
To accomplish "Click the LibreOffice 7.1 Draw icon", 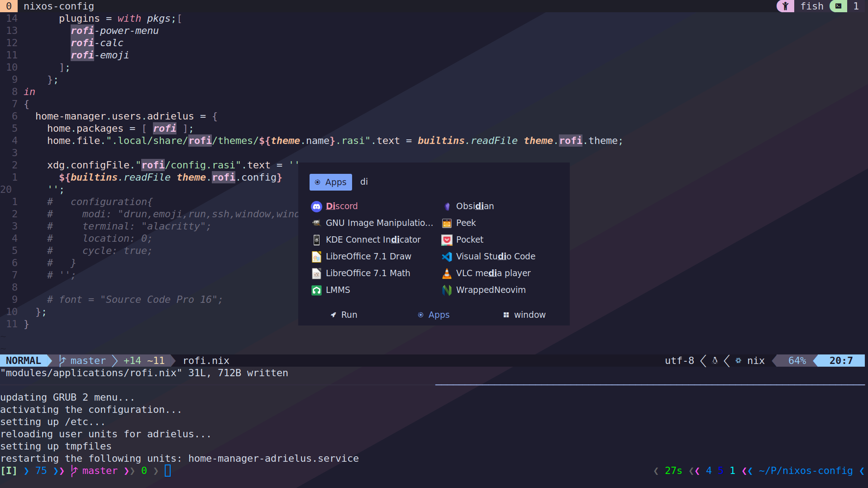I will pyautogui.click(x=316, y=257).
